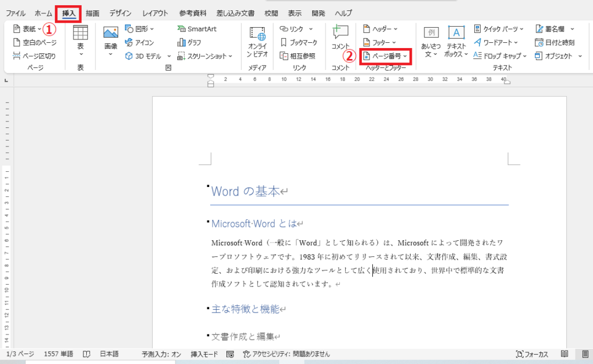This screenshot has width=593, height=364.
Task: Click the 日本語 language indicator
Action: [x=109, y=354]
